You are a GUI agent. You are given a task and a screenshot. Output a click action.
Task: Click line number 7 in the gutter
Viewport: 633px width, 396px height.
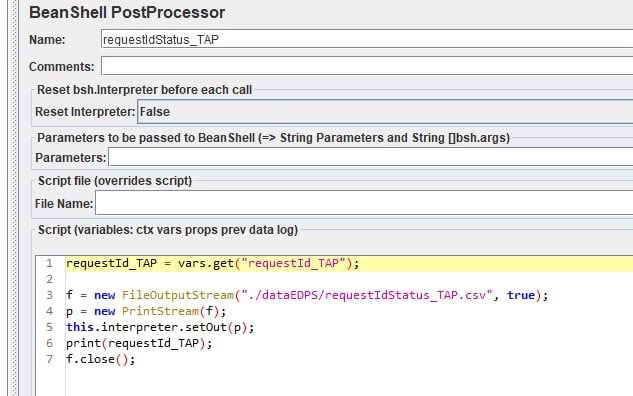coord(49,359)
